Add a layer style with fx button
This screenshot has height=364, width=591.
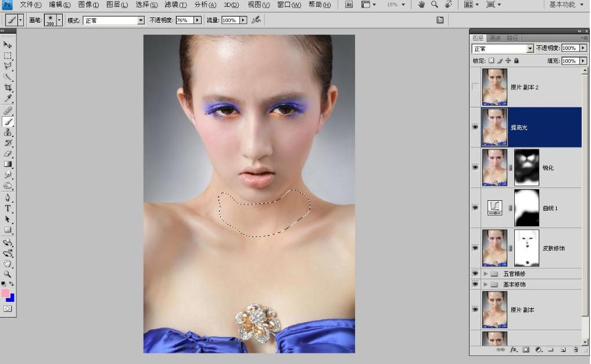[x=513, y=349]
